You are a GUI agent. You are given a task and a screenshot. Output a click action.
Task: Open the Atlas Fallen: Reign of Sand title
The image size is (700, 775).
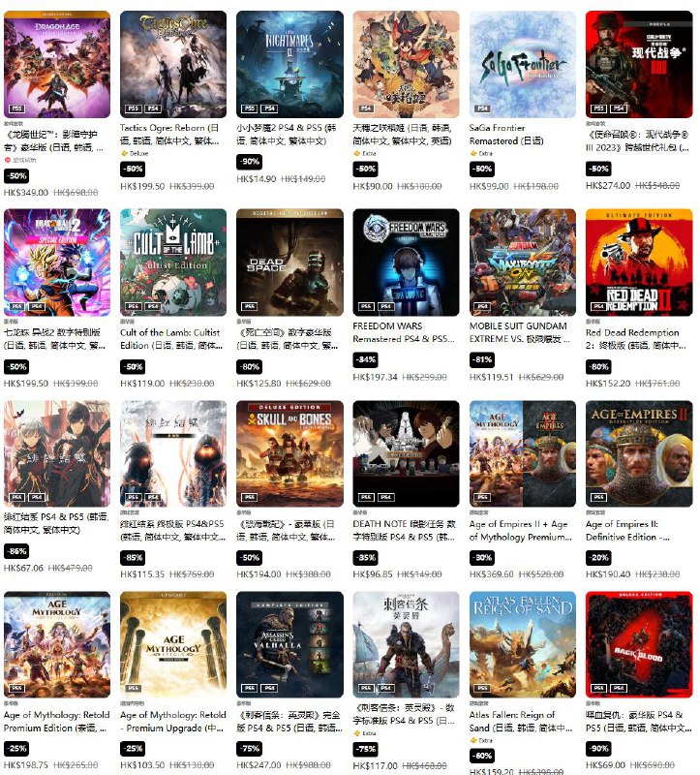pyautogui.click(x=521, y=721)
